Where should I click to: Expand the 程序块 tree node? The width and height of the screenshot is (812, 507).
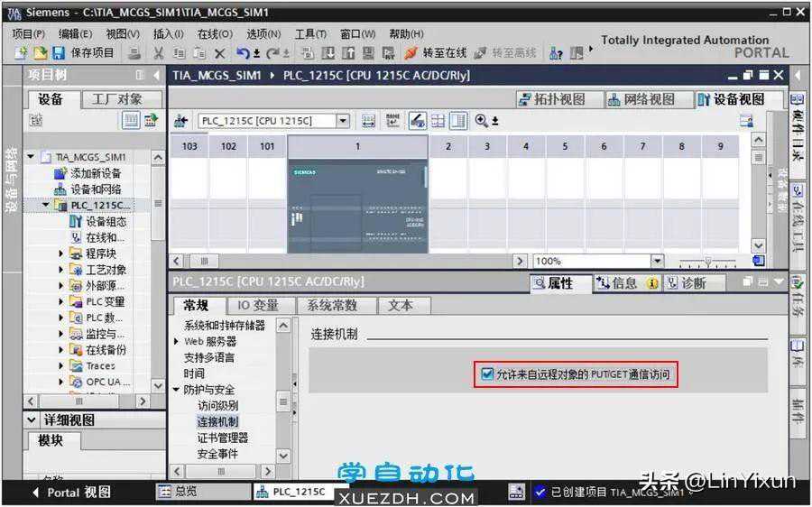[x=61, y=253]
